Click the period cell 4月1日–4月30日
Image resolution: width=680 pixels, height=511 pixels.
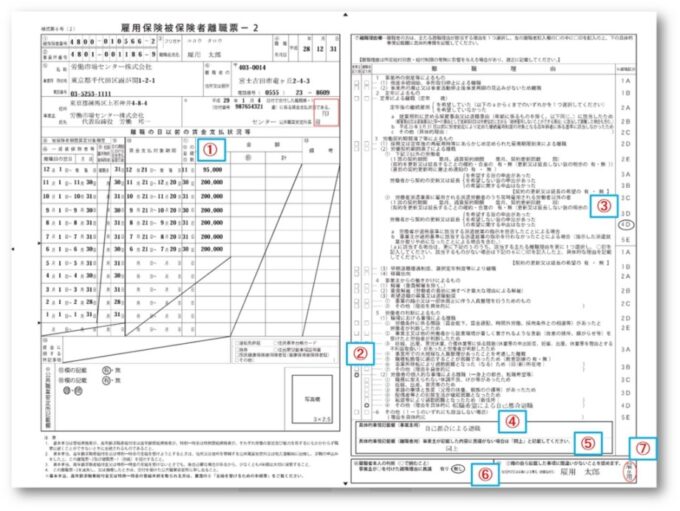click(x=69, y=275)
